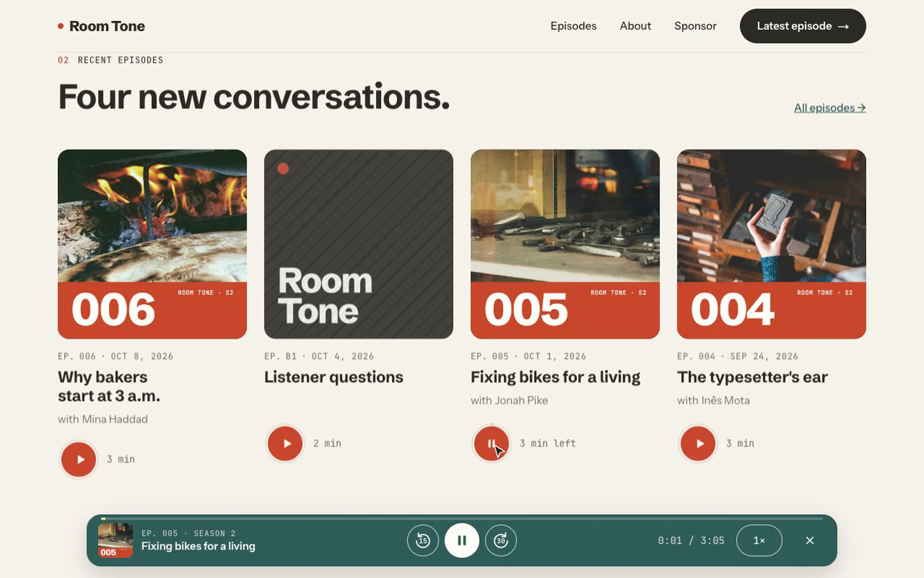Change the 1× playback speed

point(759,540)
